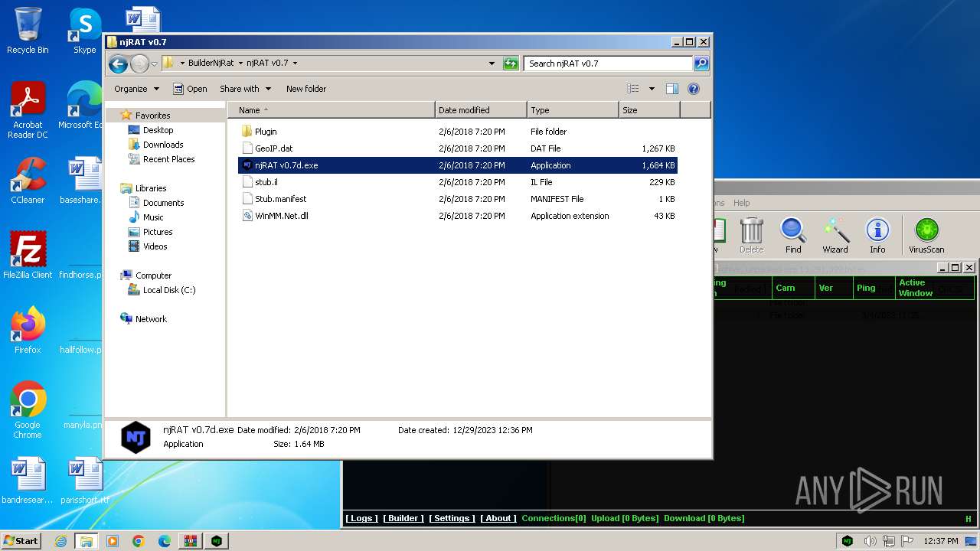Select the Plugin folder icon
Screen dimensions: 980x551
[x=247, y=132]
